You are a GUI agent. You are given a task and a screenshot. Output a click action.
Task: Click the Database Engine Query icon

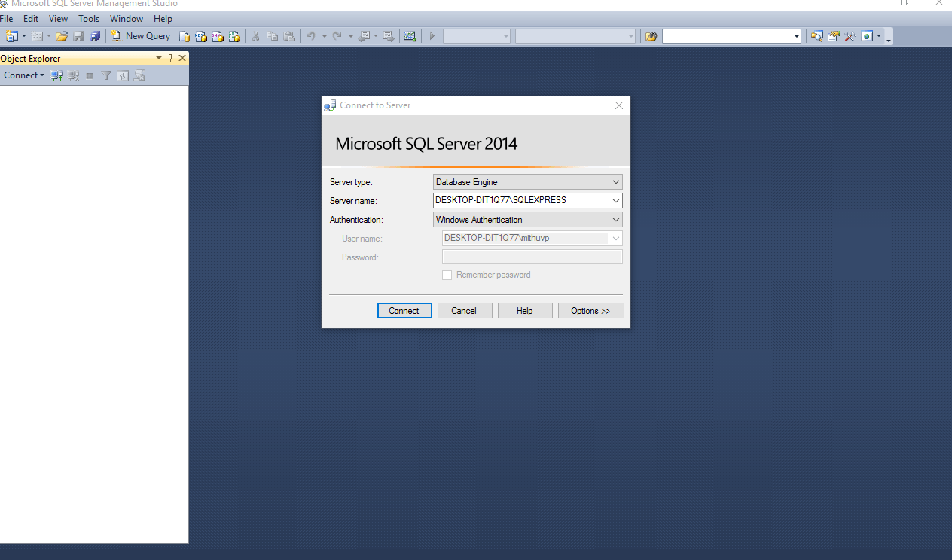tap(184, 36)
